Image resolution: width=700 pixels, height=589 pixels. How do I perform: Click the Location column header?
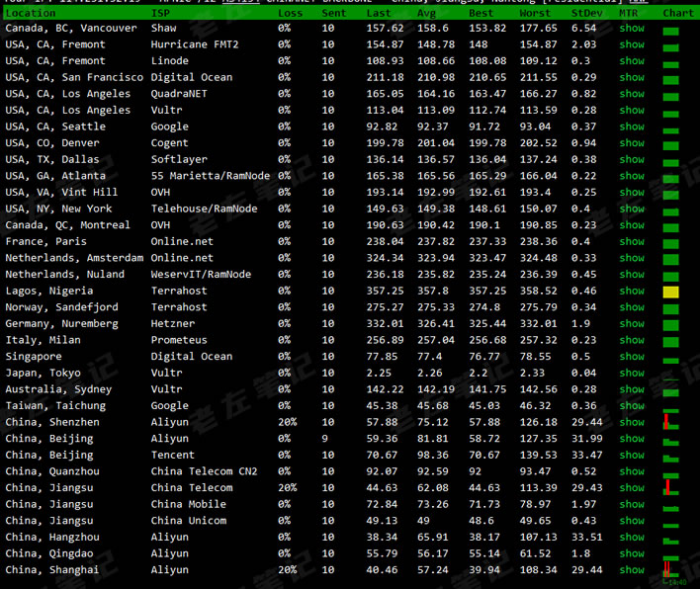(x=31, y=13)
